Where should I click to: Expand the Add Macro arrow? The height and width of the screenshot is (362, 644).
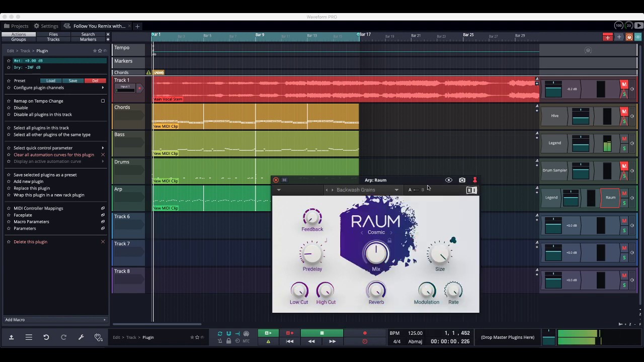pos(105,320)
